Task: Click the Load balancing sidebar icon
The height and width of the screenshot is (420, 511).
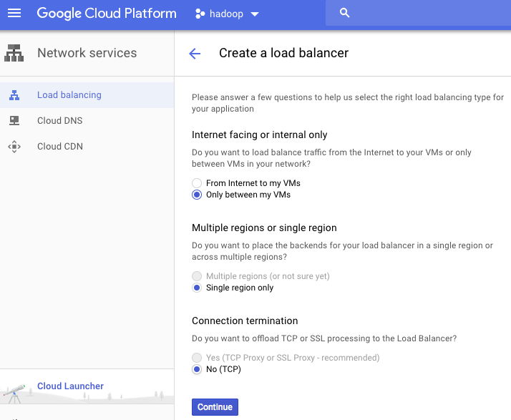Action: pyautogui.click(x=14, y=95)
